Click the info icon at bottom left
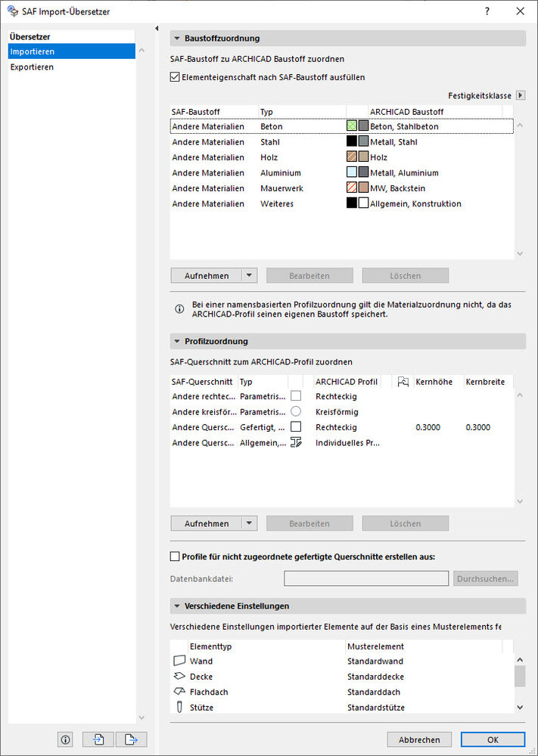This screenshot has width=538, height=756. (x=66, y=739)
